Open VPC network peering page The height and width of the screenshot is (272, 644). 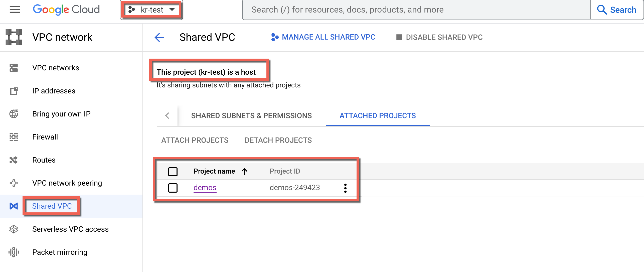point(67,183)
